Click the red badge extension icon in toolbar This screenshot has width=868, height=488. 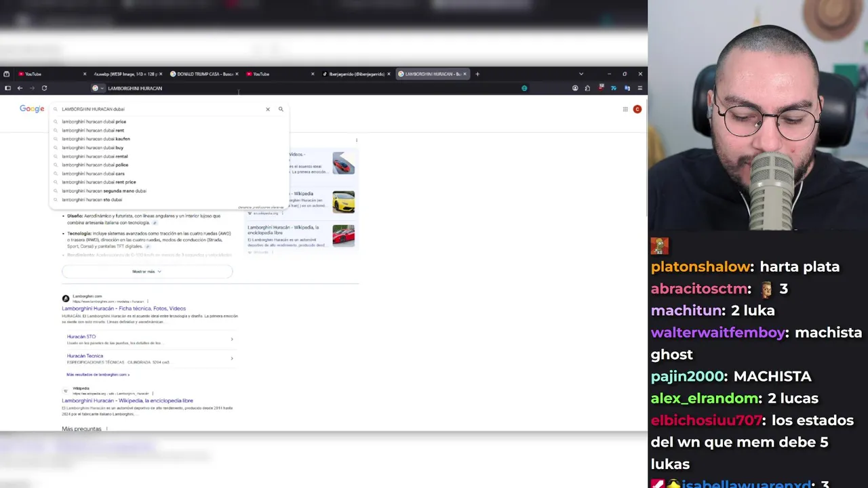[x=601, y=88]
